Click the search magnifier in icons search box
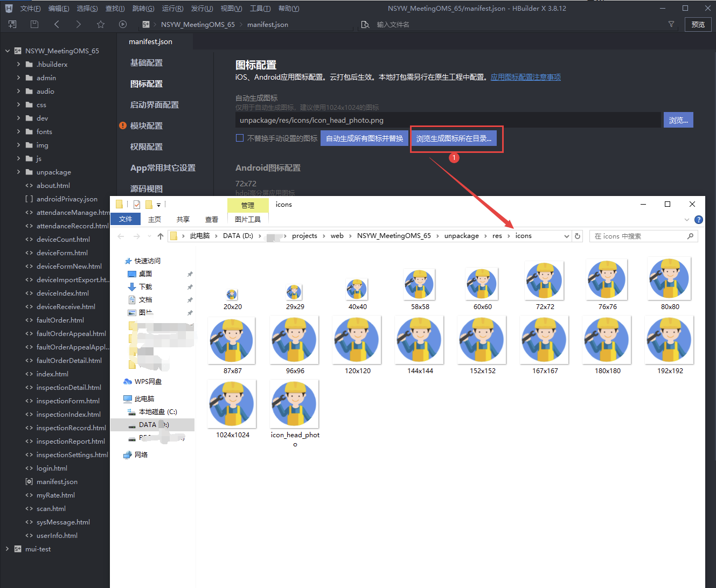 690,236
